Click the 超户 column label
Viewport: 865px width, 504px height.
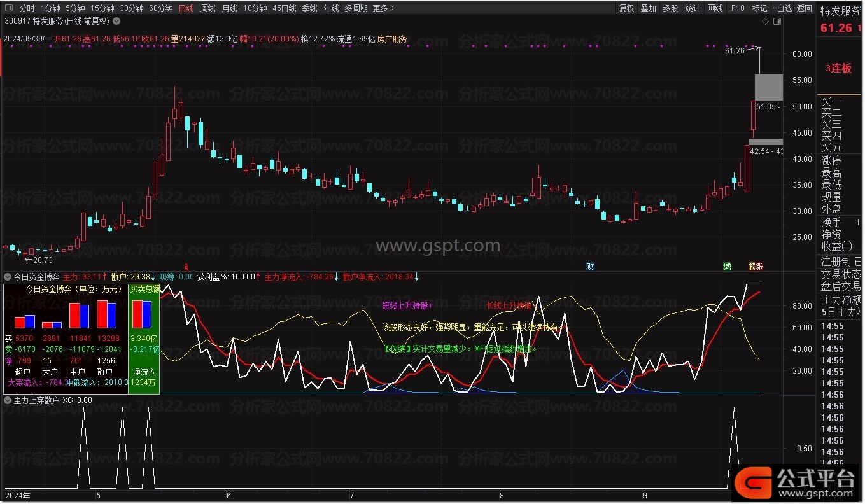click(x=23, y=372)
